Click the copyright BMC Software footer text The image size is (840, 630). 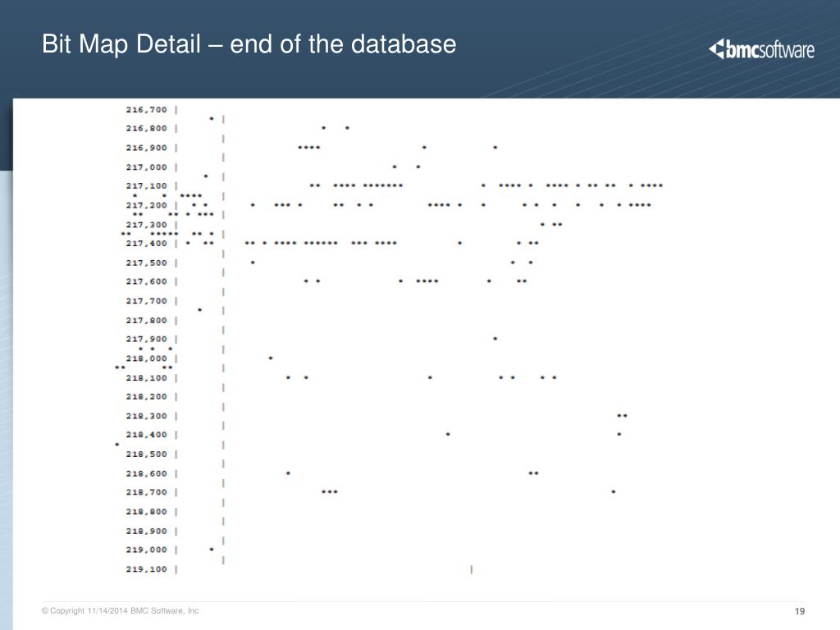120,610
